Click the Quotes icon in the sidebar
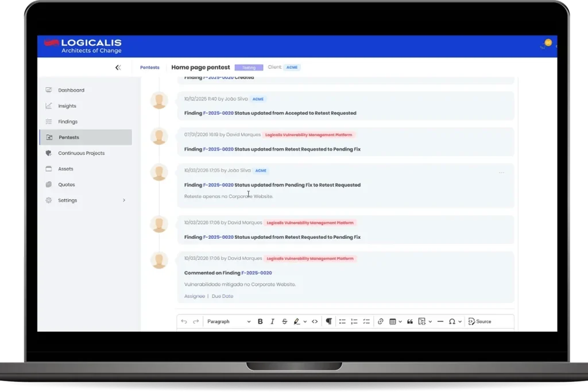Screen dimensions: 588x392 [49, 184]
